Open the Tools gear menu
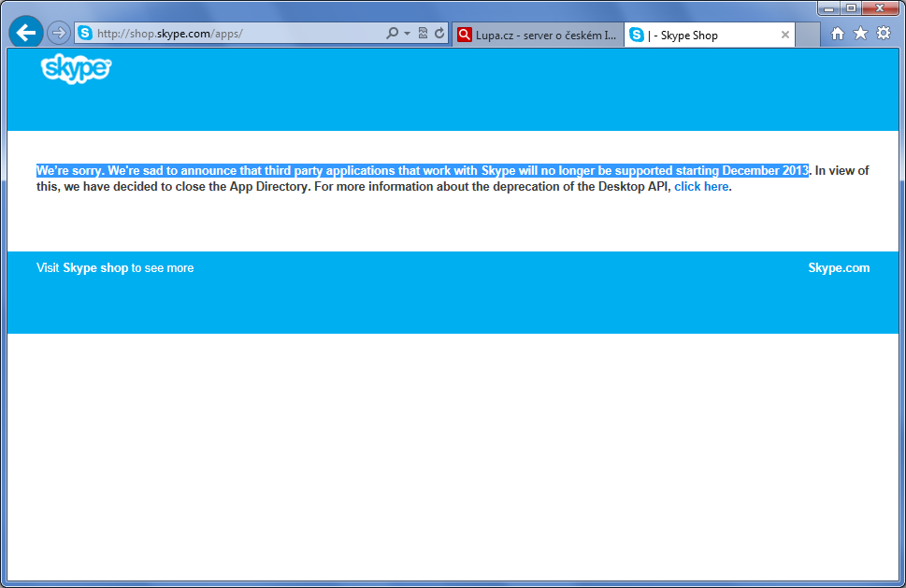Viewport: 906px width, 588px height. [x=883, y=34]
